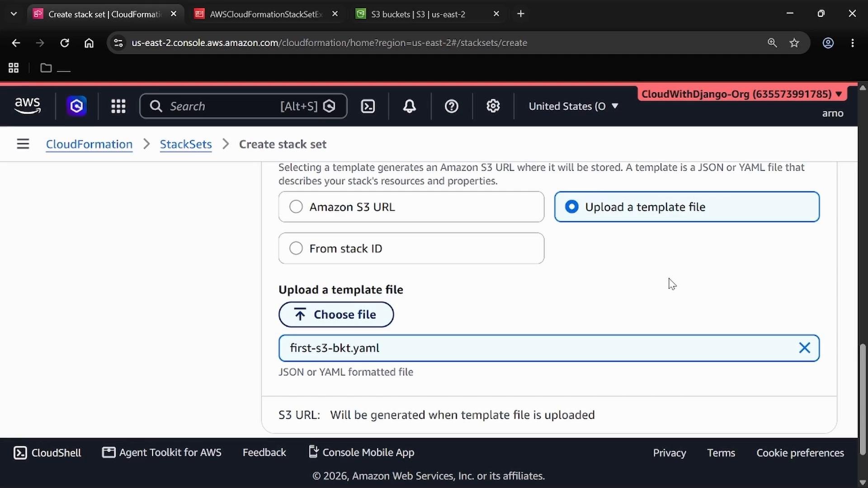Open the browser tab search dropdown arrow
Viewport: 868px width, 488px height.
14,14
